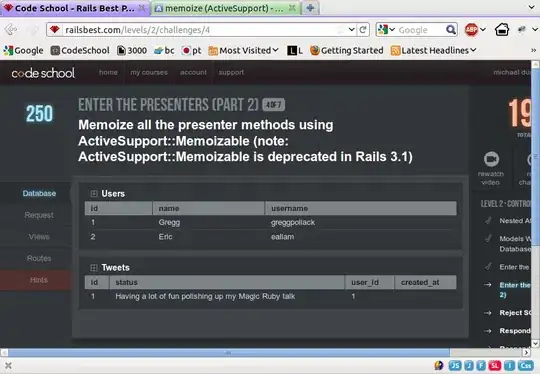
Task: Click the JS status bar toggle
Action: pos(455,365)
